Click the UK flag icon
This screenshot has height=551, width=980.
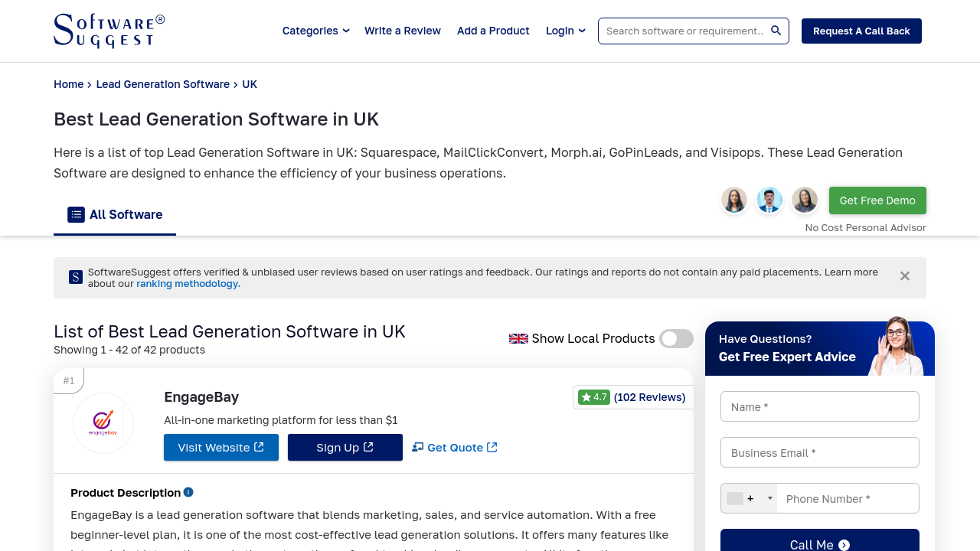tap(518, 338)
